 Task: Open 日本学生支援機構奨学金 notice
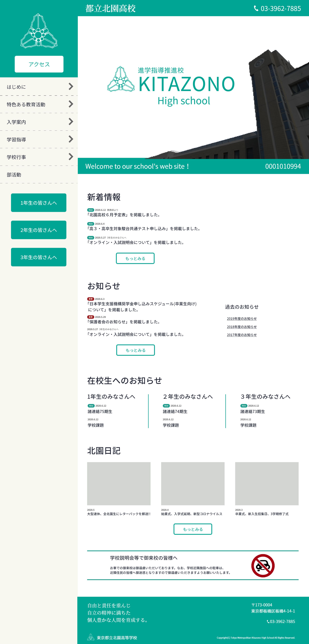pyautogui.click(x=142, y=307)
